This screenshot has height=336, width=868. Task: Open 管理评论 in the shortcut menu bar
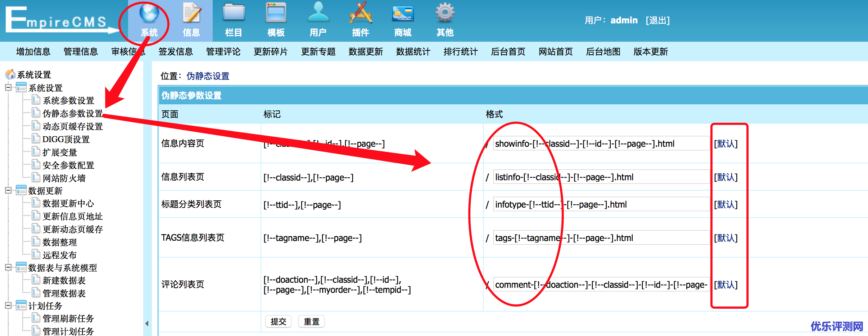[223, 52]
